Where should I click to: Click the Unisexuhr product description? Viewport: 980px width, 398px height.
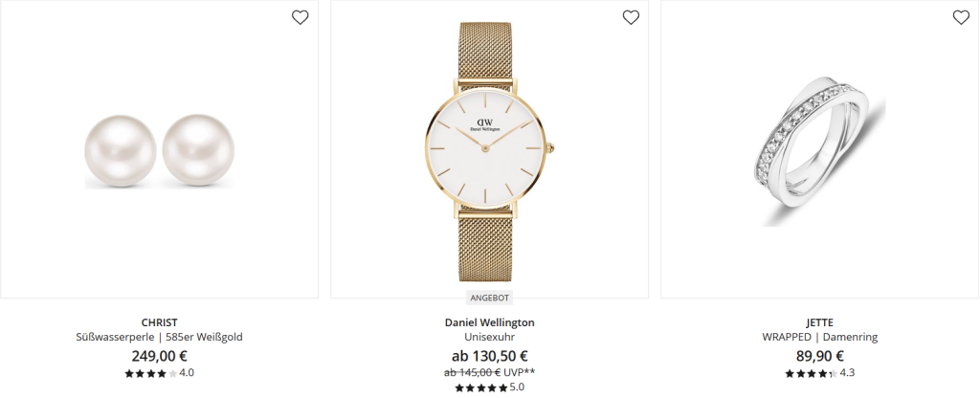click(489, 338)
